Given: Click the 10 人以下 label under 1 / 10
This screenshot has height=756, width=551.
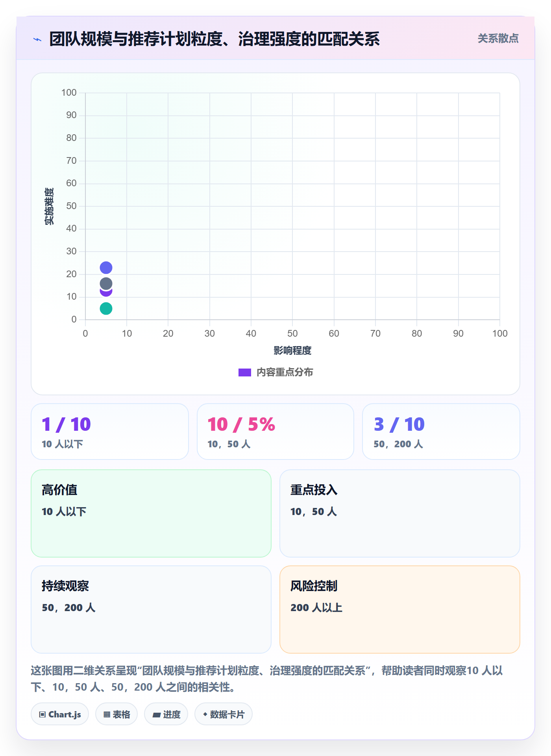Looking at the screenshot, I should pos(62,444).
